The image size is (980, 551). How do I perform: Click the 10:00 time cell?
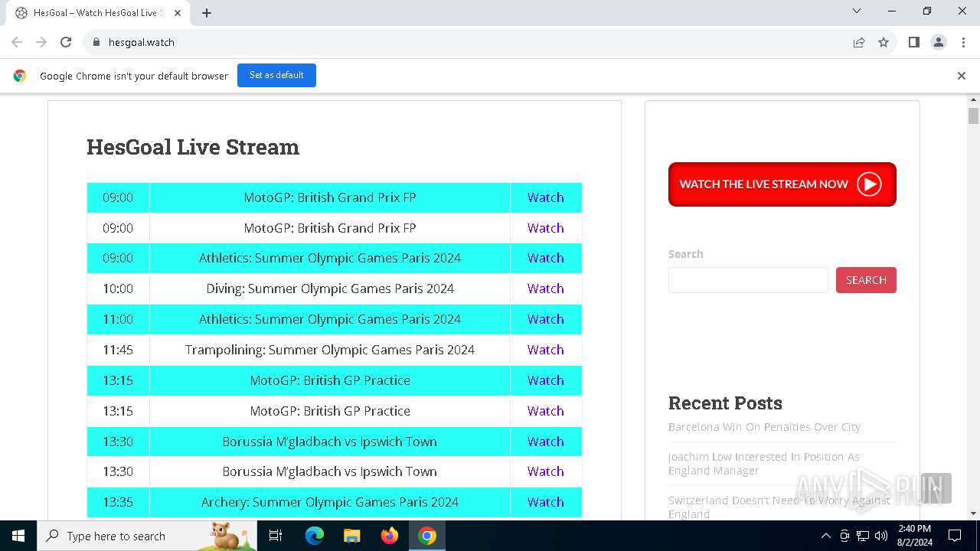118,289
